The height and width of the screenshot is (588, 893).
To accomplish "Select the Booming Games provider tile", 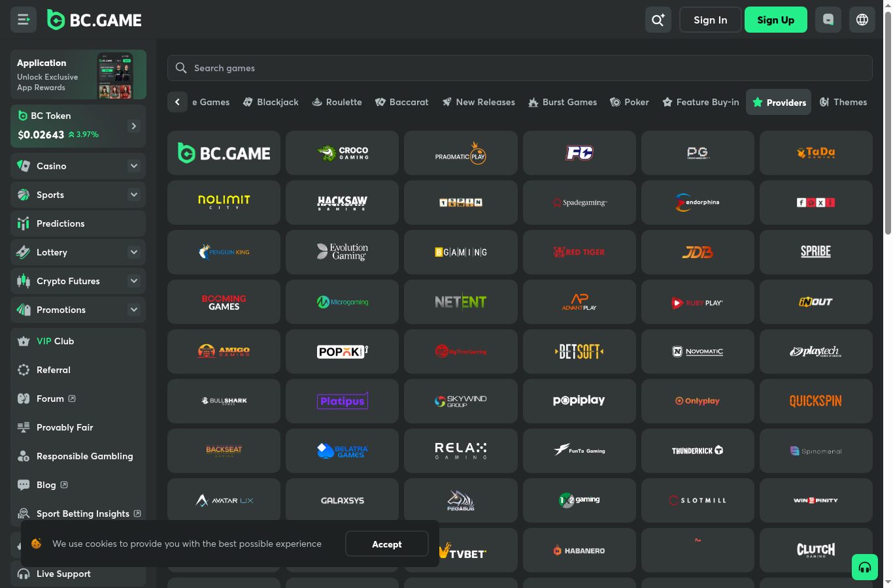I will (x=224, y=302).
